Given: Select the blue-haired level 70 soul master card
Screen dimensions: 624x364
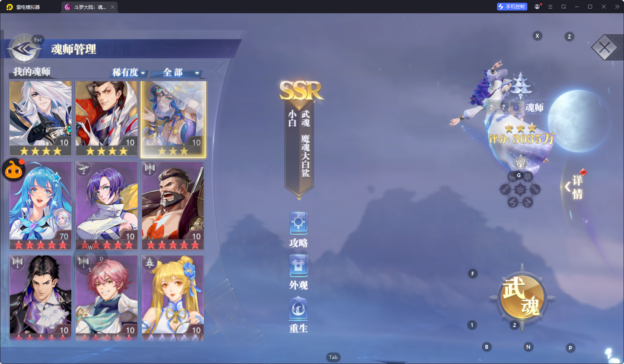Looking at the screenshot, I should (41, 206).
